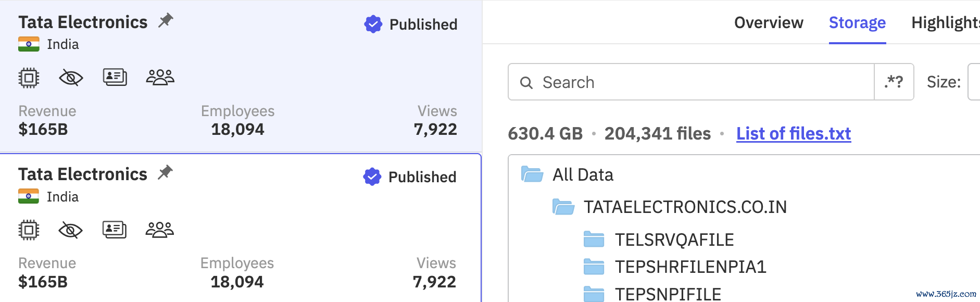Select the Storage tab
Image resolution: width=980 pixels, height=302 pixels.
click(857, 22)
